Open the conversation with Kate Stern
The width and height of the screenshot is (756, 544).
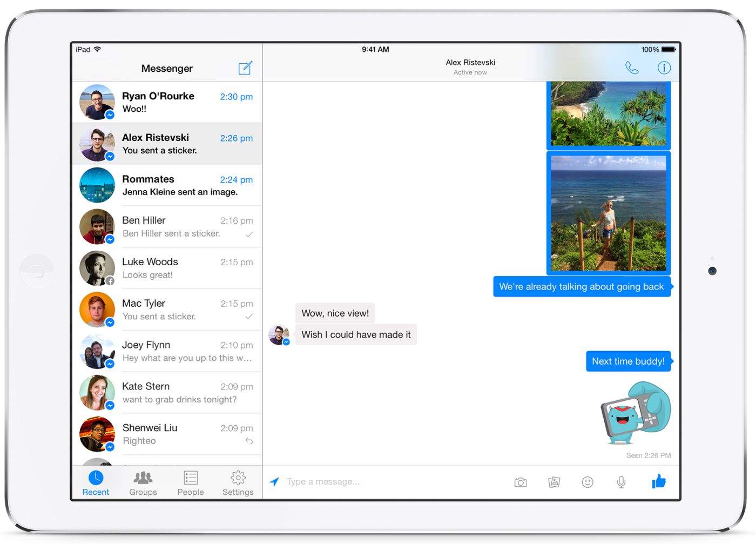tap(167, 393)
